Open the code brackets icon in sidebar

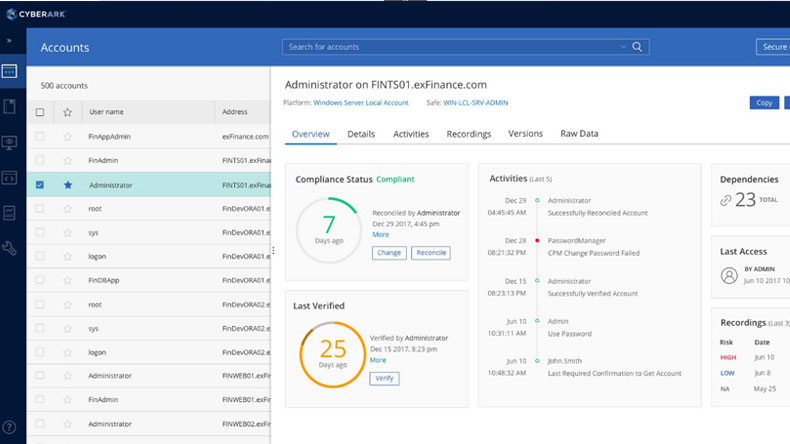click(9, 178)
